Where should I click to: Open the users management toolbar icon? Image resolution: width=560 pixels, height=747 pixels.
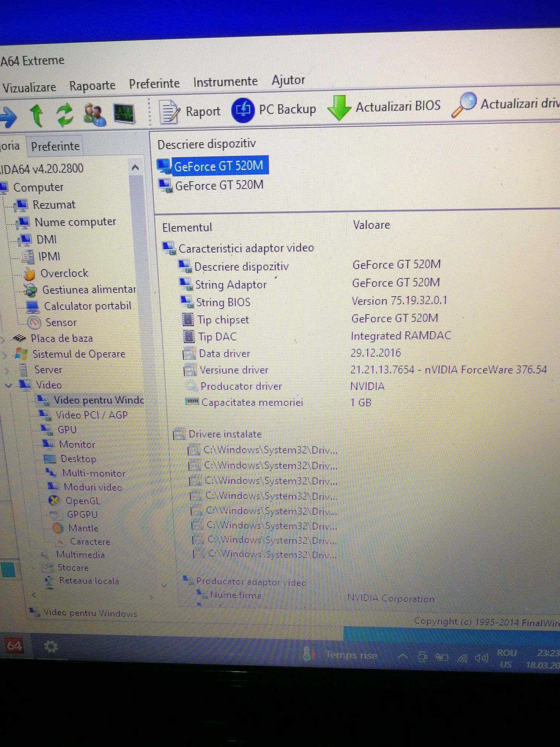click(x=94, y=114)
